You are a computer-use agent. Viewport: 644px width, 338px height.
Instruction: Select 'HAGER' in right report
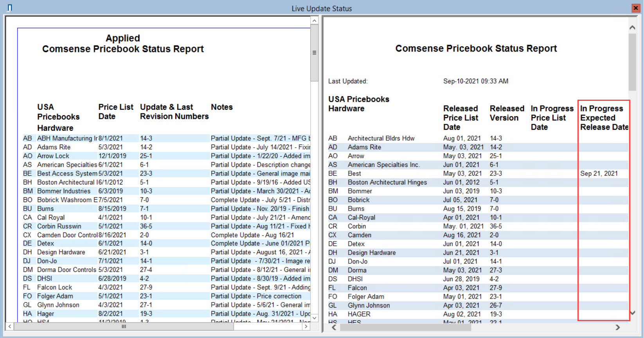[x=359, y=314]
